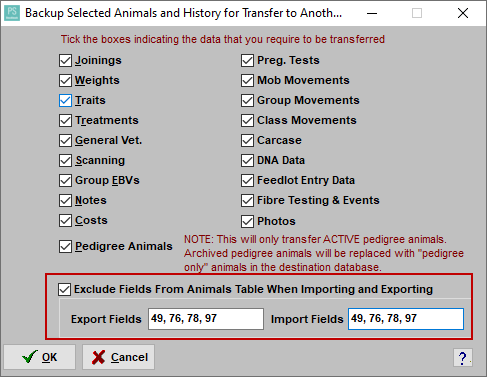Untick the DNA Data checkbox
The height and width of the screenshot is (377, 487).
pos(247,161)
